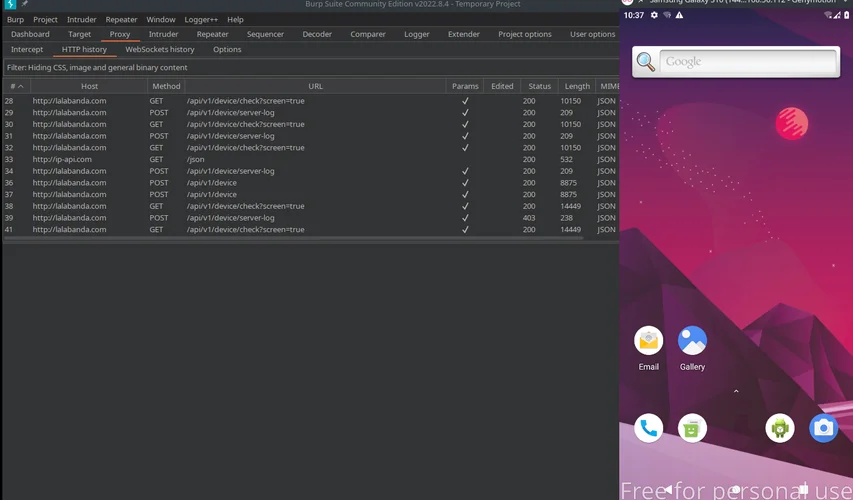This screenshot has width=853, height=500.
Task: Switch to the Extender tab
Action: (463, 34)
